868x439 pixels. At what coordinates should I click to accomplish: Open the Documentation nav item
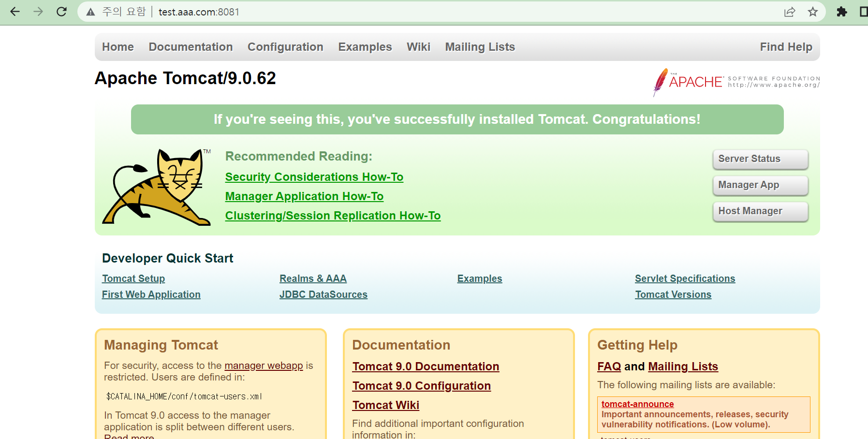coord(191,47)
